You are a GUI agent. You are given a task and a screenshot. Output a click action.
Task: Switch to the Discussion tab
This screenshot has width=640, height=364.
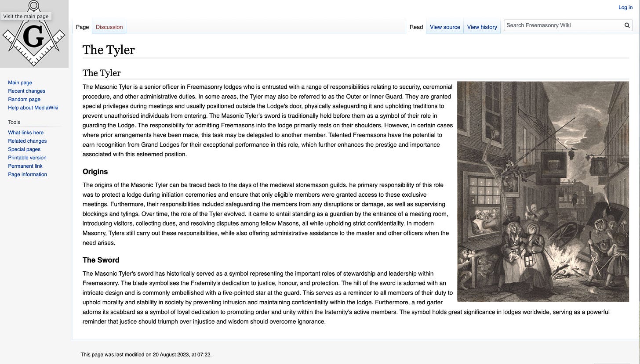click(x=109, y=27)
